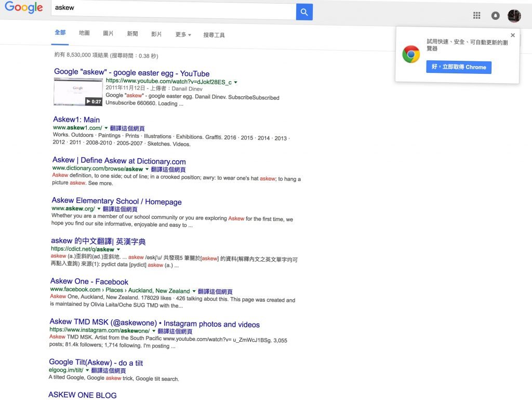Expand the arrow beside www.askew1.com
532x400 pixels.
tap(106, 128)
